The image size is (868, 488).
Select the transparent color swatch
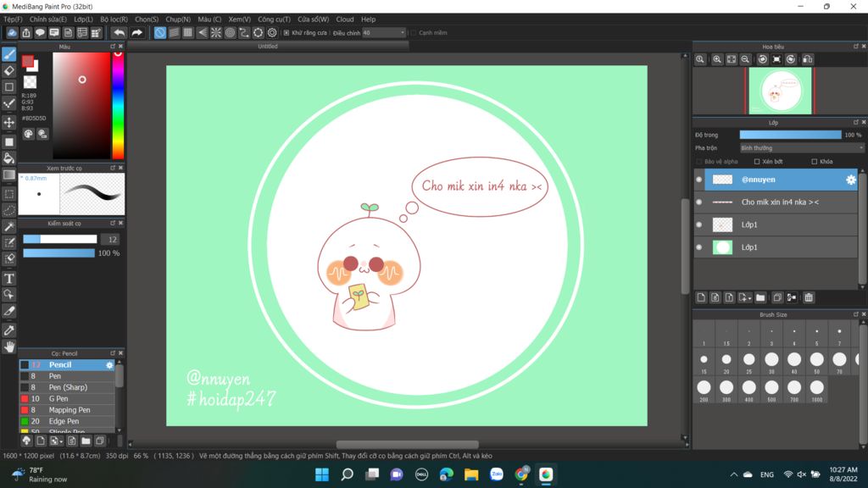30,82
